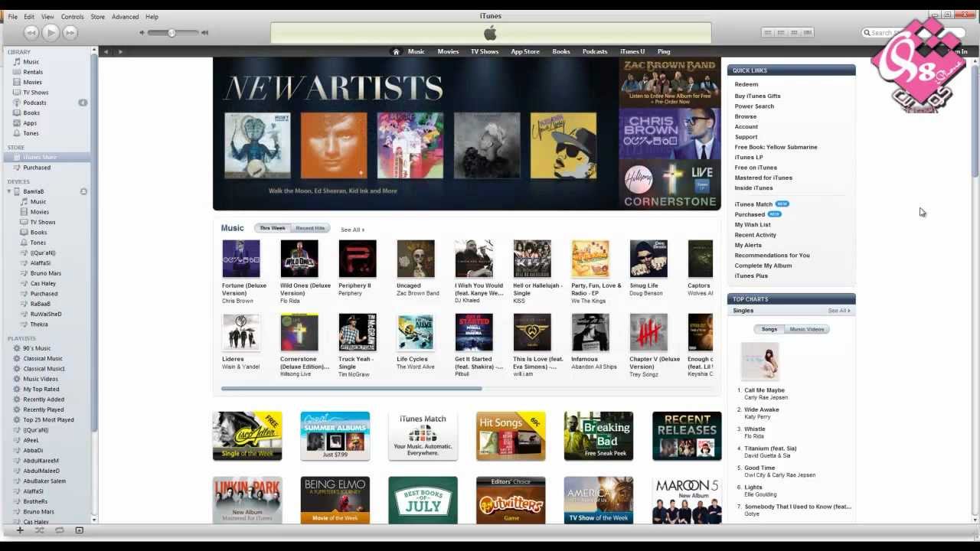Switch to Recent Hits music list
This screenshot has height=551, width=980.
310,228
